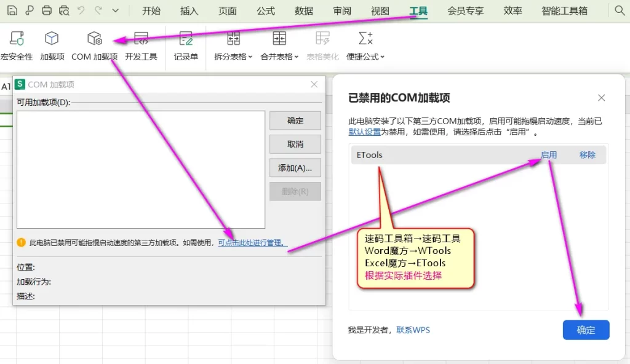Switch to the 页面 ribbon tab

coord(228,11)
